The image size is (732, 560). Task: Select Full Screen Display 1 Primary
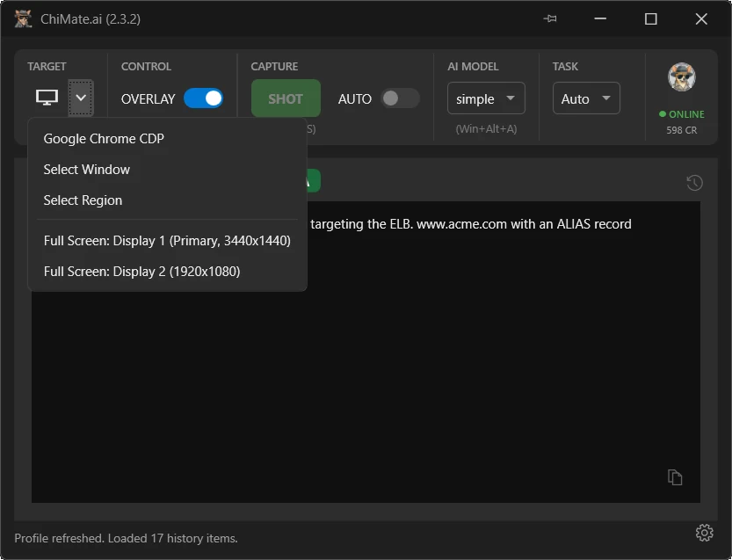pos(167,241)
